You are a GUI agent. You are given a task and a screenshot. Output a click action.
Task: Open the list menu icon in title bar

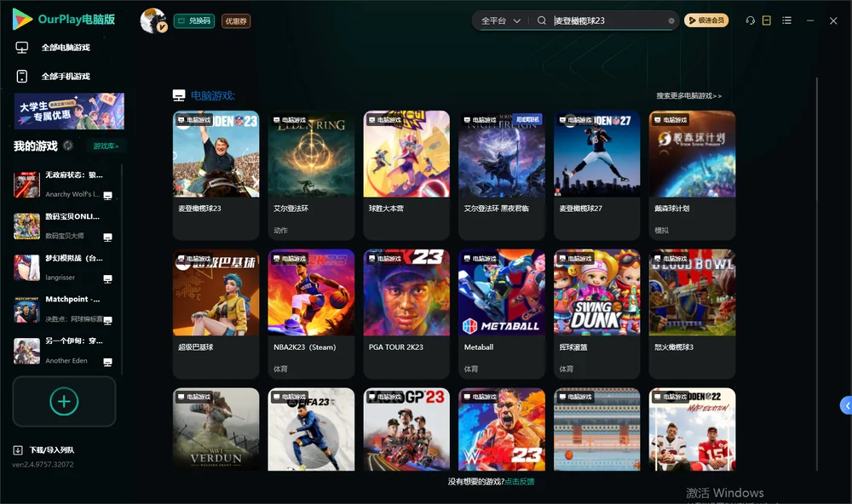(x=786, y=20)
